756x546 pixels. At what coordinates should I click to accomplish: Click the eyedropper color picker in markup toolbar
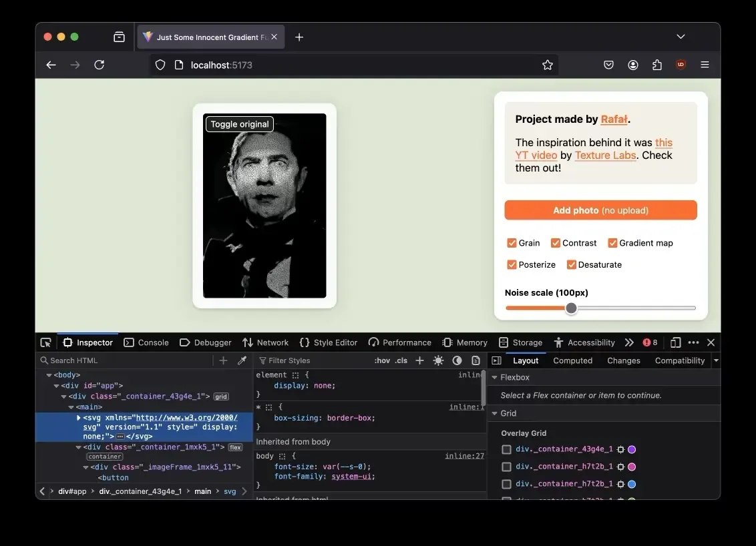242,360
